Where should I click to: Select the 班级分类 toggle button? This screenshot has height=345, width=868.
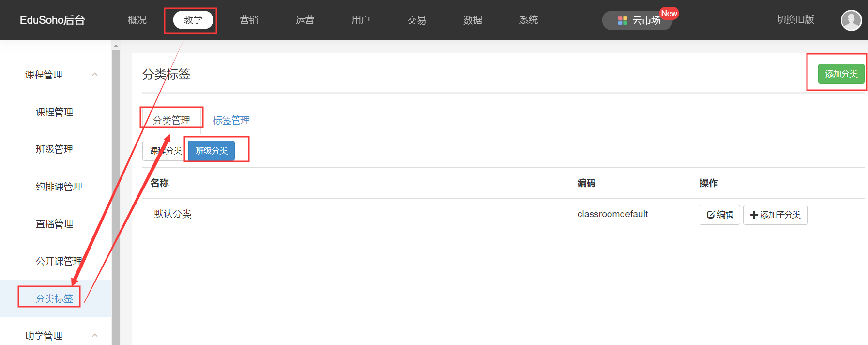[x=212, y=151]
